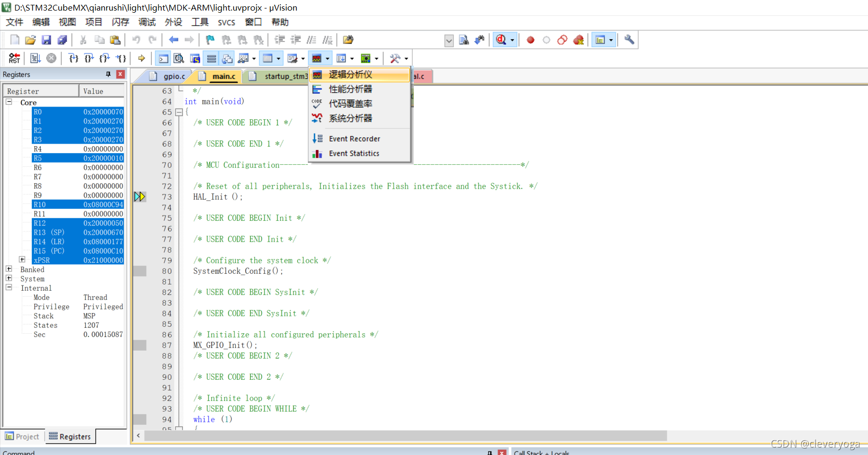
Task: Click the Find binoculars document icon
Action: [x=464, y=40]
